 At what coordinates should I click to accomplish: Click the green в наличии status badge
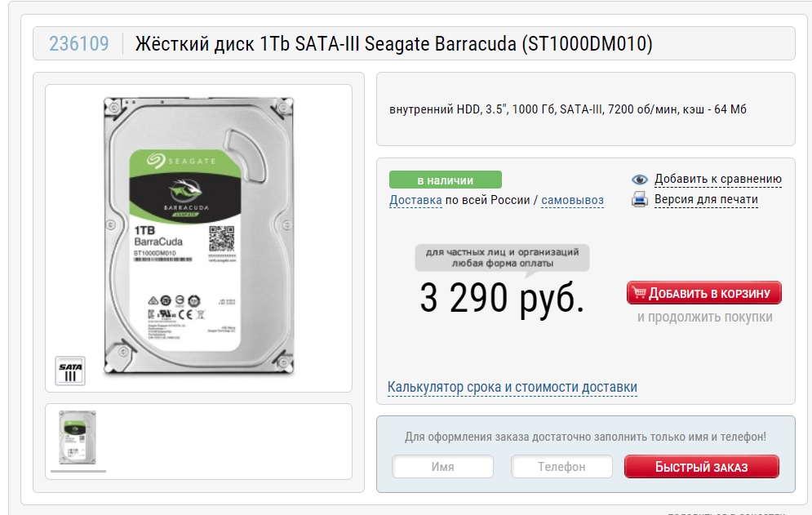[446, 180]
